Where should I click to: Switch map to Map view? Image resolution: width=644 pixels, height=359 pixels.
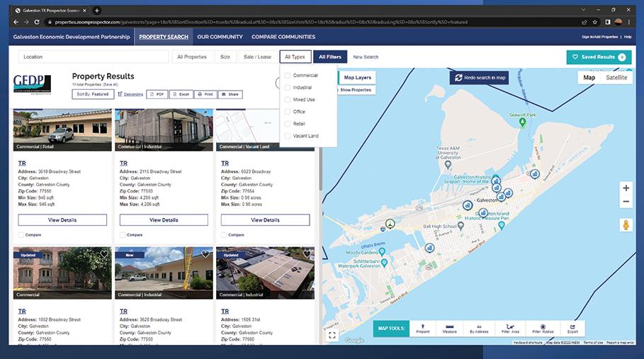point(589,78)
